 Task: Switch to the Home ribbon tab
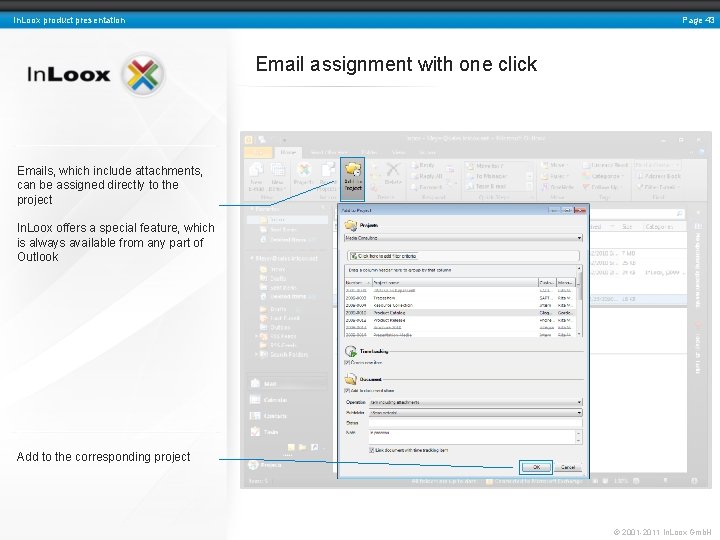coord(288,152)
